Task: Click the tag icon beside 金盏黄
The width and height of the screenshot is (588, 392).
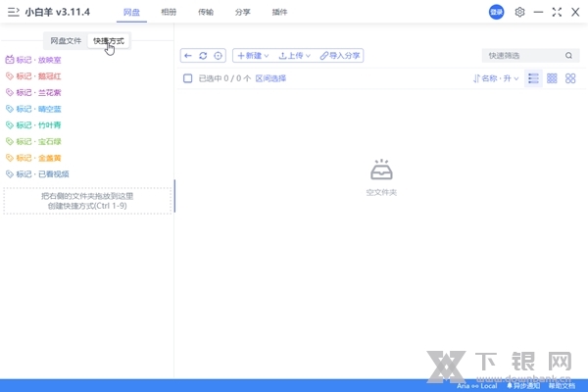Action: [x=10, y=158]
